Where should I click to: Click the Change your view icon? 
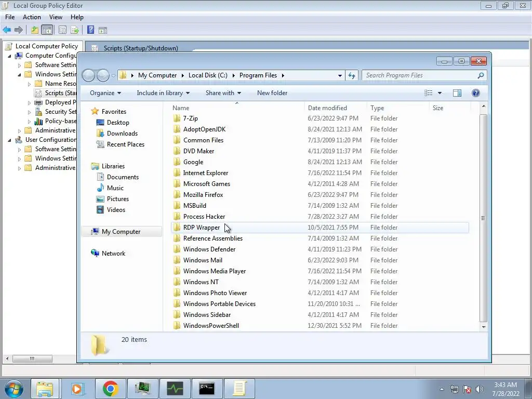[x=429, y=93]
